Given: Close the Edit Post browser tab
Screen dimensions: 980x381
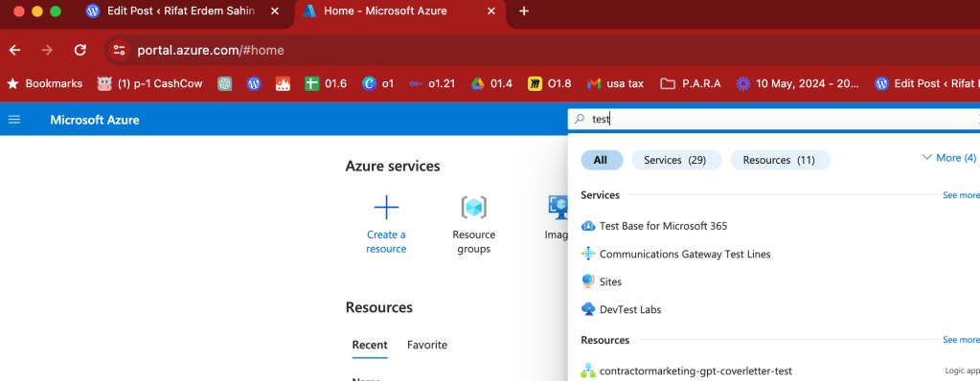Looking at the screenshot, I should point(274,11).
